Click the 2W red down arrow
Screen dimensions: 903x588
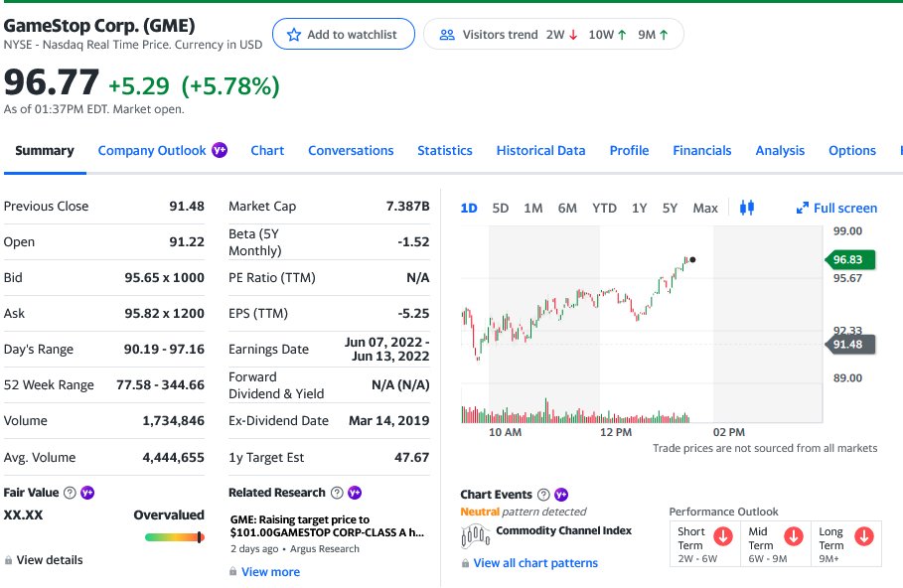coord(573,35)
